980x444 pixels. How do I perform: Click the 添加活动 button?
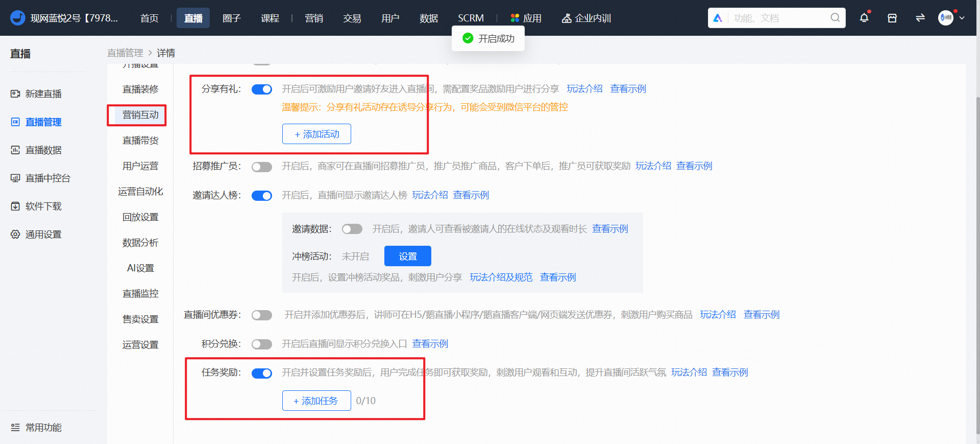(x=316, y=134)
